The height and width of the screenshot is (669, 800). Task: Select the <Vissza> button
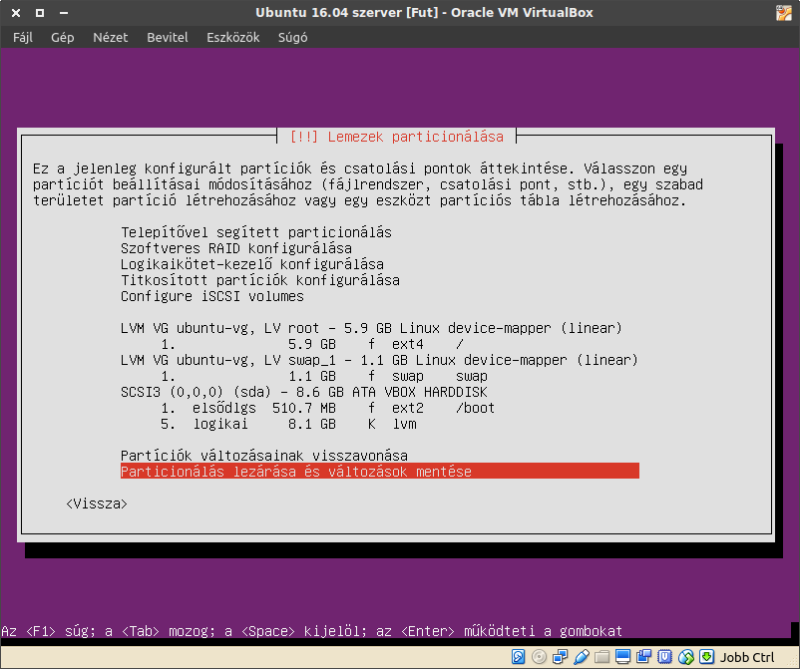click(x=96, y=504)
